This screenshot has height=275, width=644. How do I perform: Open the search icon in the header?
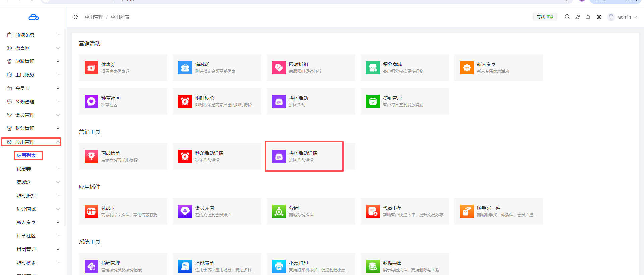567,17
